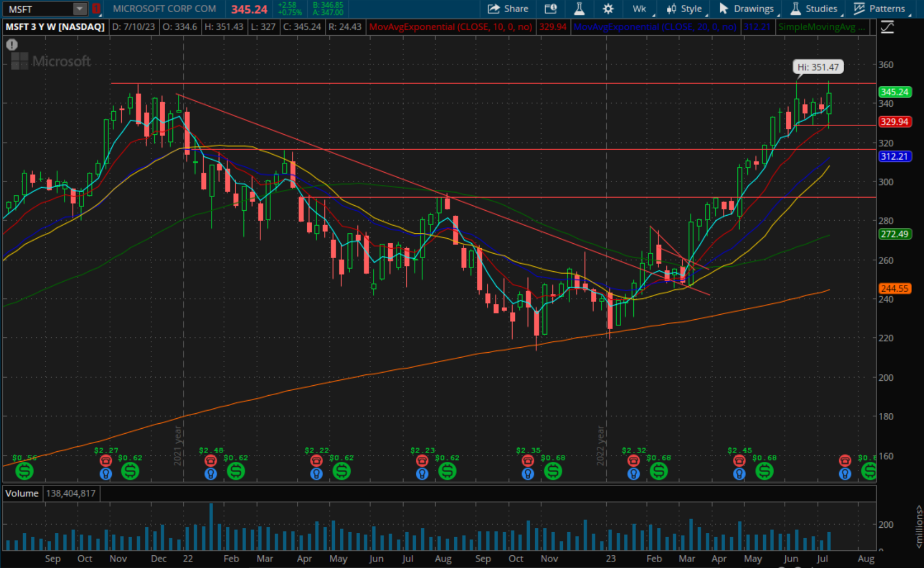Viewport: 924px width, 568px height.
Task: Click the dividend icon right of $2.48 earnings
Action: pyautogui.click(x=236, y=471)
